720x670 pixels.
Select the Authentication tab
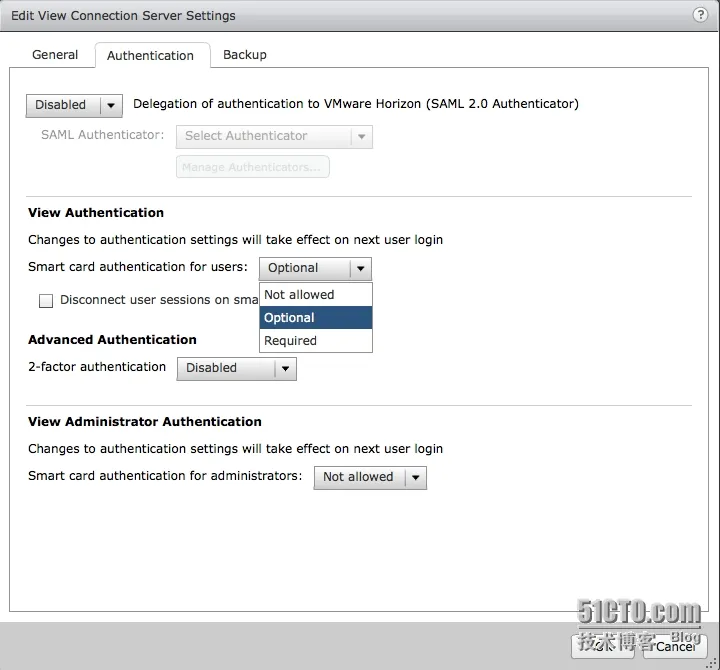pyautogui.click(x=152, y=56)
